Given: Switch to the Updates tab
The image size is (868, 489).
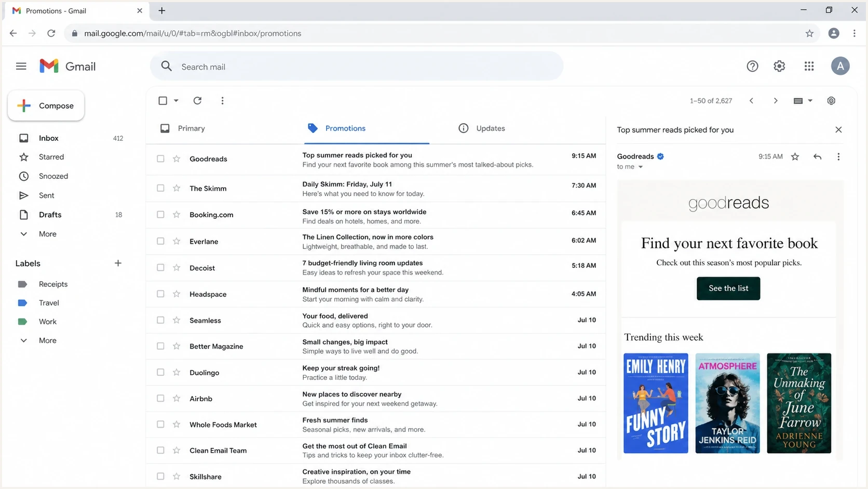Looking at the screenshot, I should coord(482,128).
